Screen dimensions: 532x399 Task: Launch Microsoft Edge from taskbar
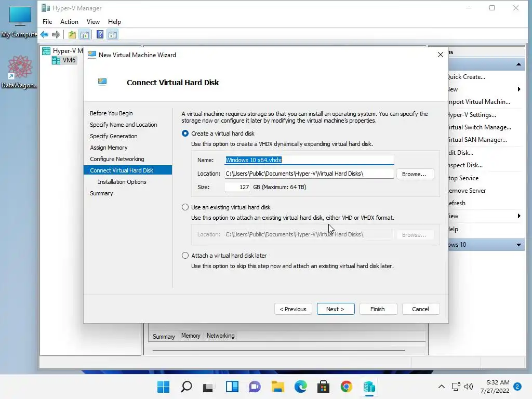click(301, 387)
